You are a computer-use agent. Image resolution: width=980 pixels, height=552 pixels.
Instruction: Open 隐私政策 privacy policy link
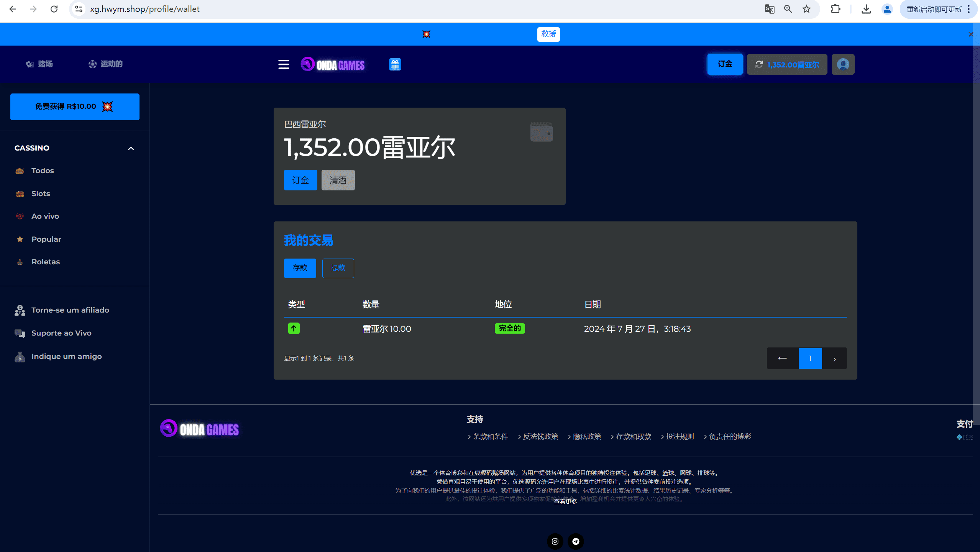pos(587,436)
